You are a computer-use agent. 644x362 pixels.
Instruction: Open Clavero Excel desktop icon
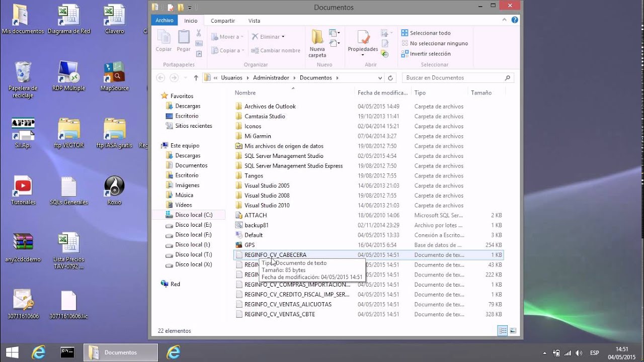pyautogui.click(x=114, y=19)
